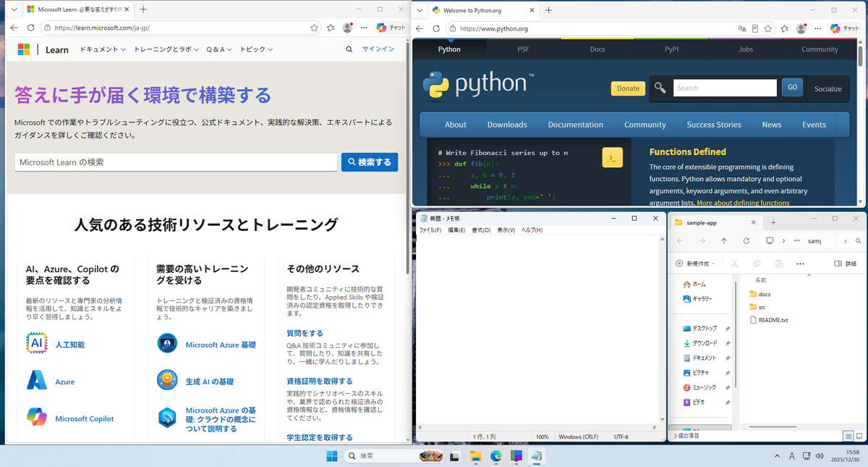Click the 質問をする link on Learn page
868x467 pixels.
tap(305, 333)
